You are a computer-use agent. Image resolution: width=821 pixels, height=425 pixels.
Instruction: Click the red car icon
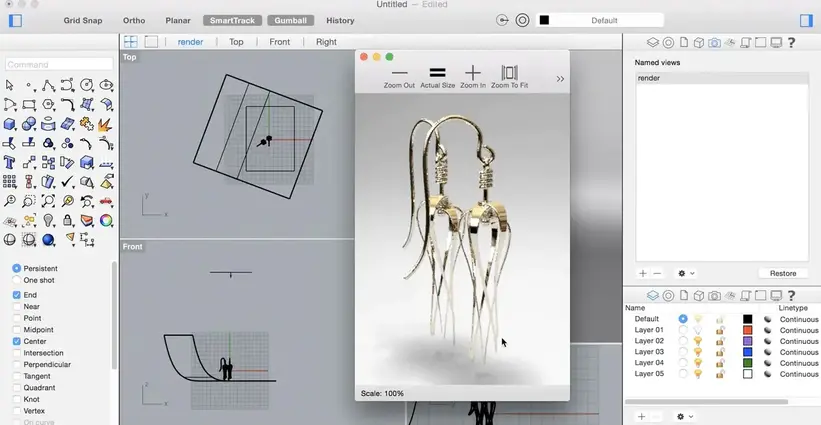tap(106, 200)
